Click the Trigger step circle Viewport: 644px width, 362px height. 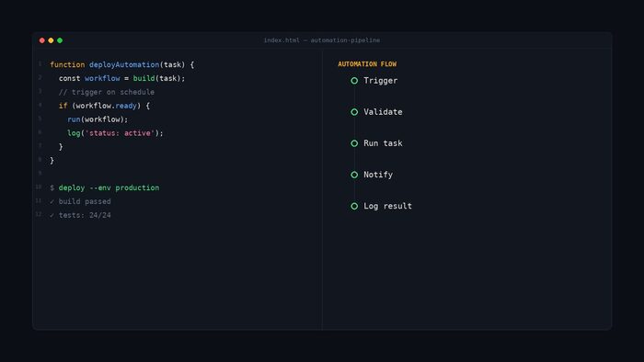(354, 81)
